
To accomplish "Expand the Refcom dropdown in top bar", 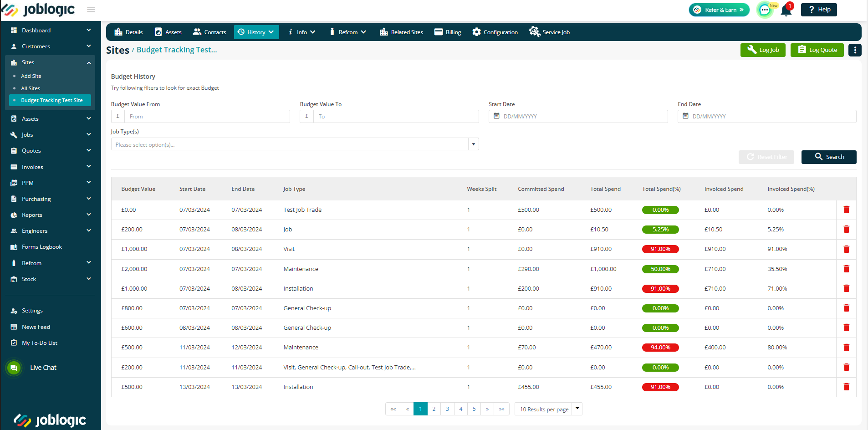I will tap(347, 32).
